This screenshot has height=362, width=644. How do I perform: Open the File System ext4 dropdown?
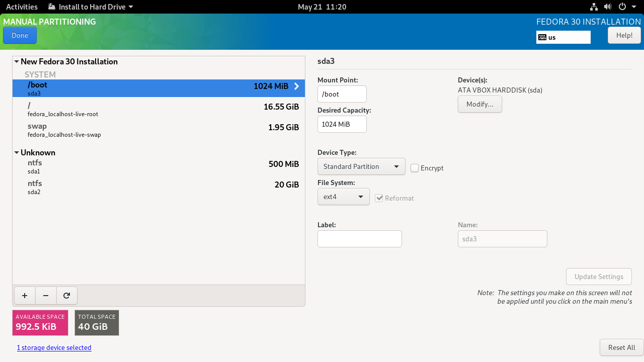click(343, 197)
